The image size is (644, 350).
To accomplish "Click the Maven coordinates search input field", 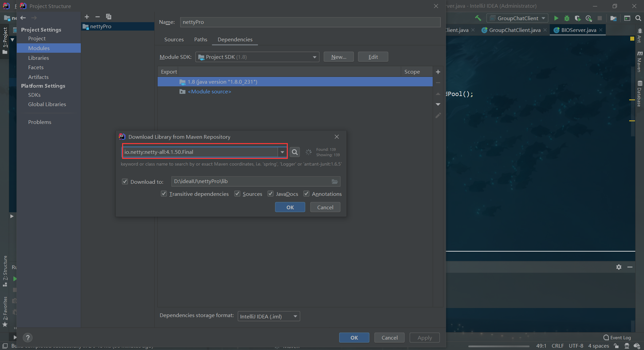I will [201, 152].
